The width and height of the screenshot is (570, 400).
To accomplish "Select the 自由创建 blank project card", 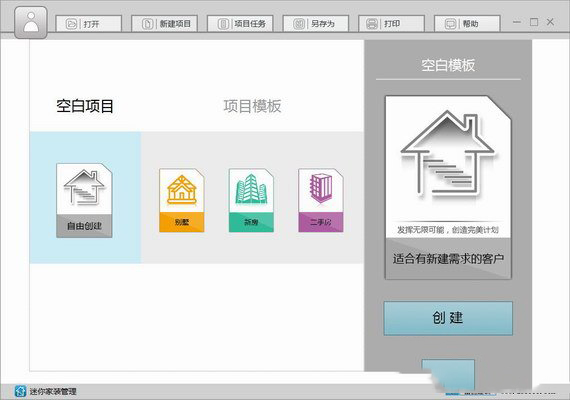I will [84, 200].
